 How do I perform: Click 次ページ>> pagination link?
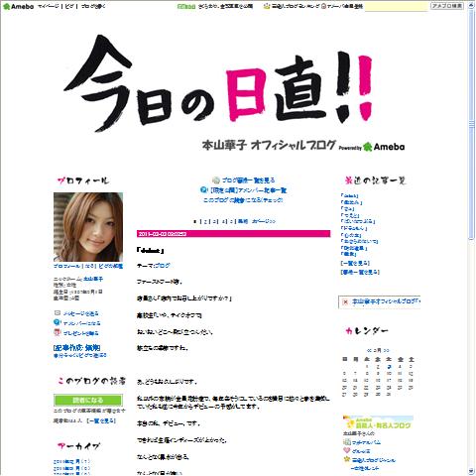coord(264,221)
